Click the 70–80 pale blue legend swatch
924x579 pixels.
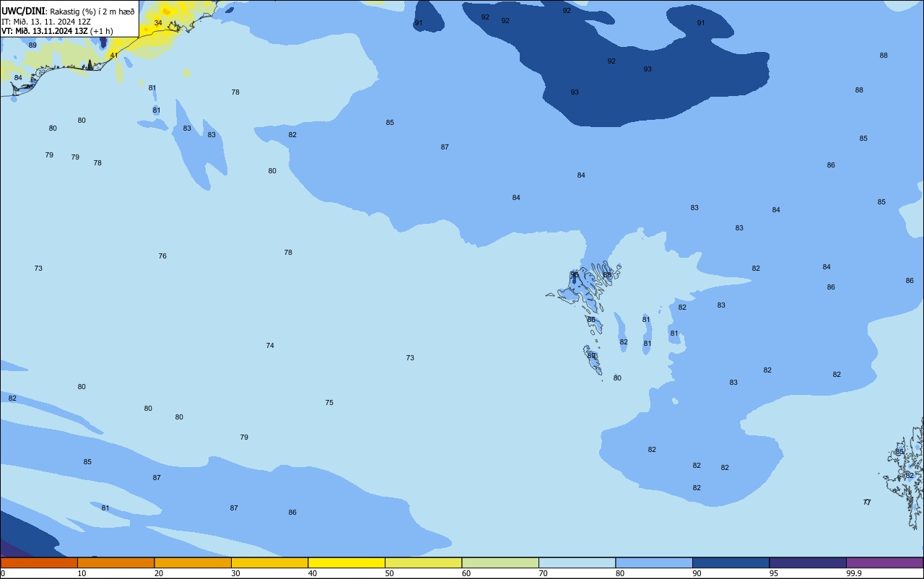click(x=577, y=562)
